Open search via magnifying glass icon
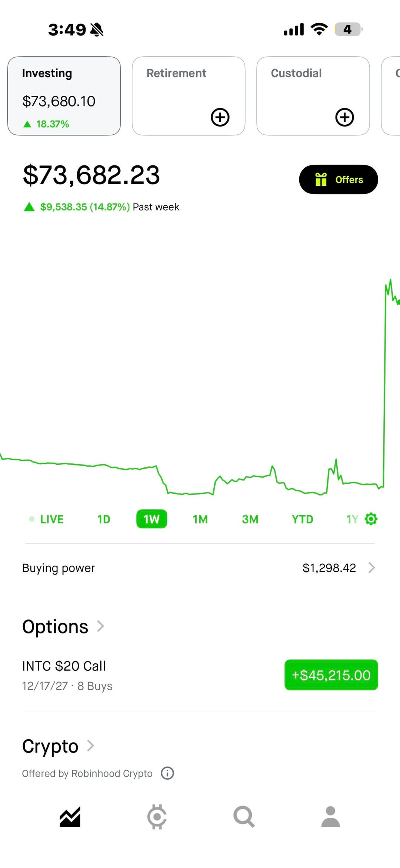This screenshot has width=400, height=868. (x=244, y=817)
